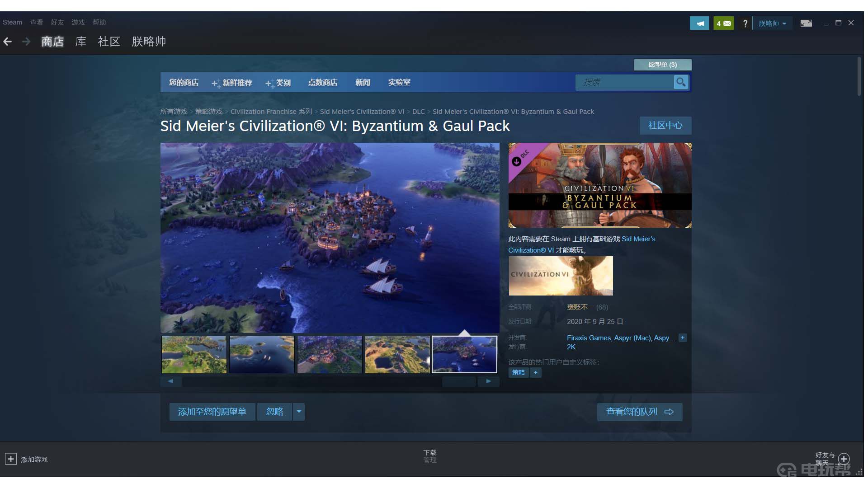Viewport: 868px width, 488px height.
Task: Open the green inbox messages icon
Action: coord(723,23)
